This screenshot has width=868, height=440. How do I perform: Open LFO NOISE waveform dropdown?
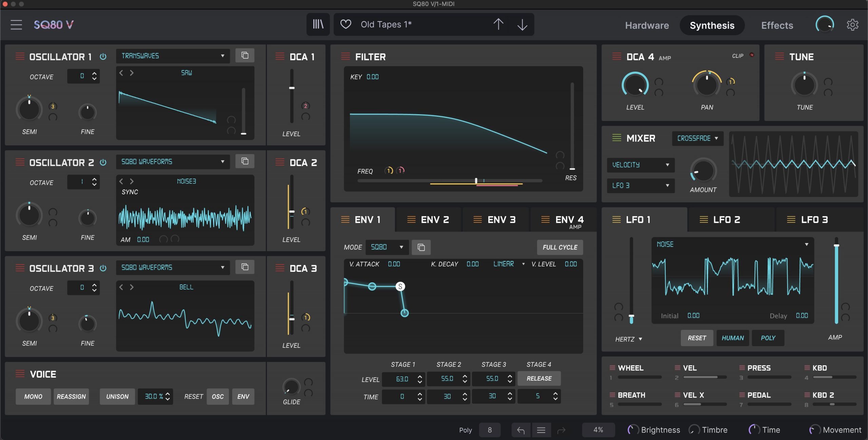tap(733, 244)
